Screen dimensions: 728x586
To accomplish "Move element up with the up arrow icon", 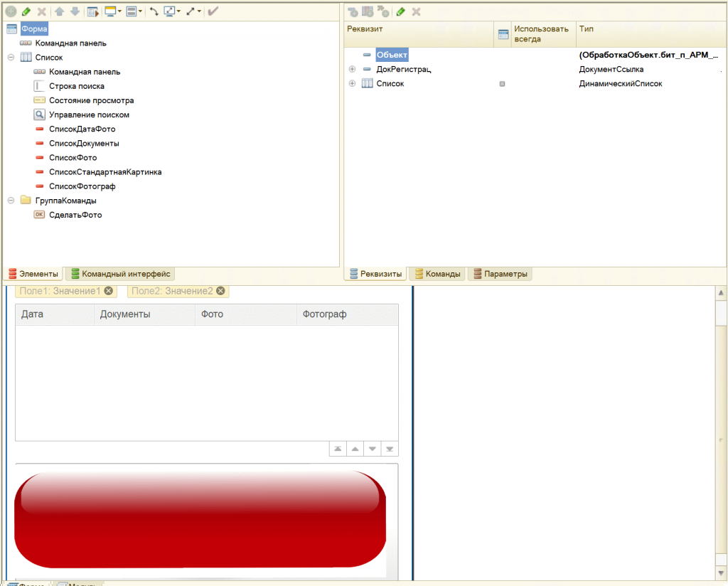I will tap(59, 11).
